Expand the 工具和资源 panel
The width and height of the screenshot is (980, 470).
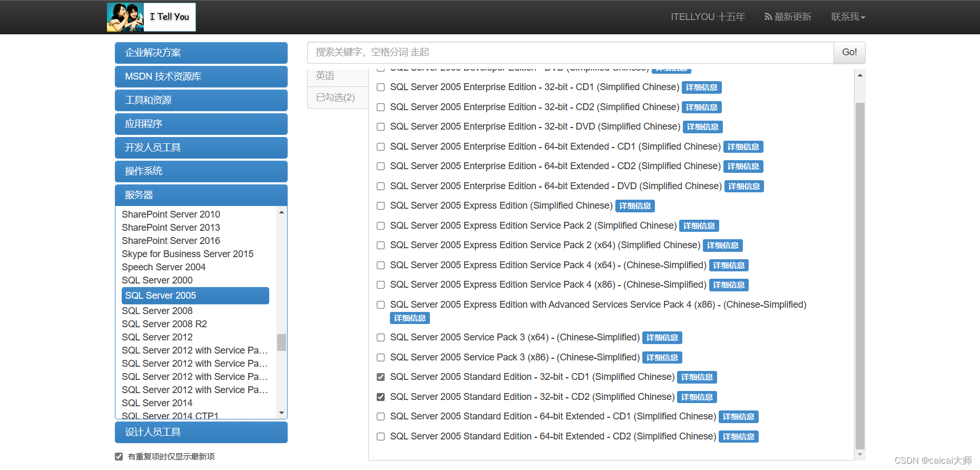[x=201, y=100]
